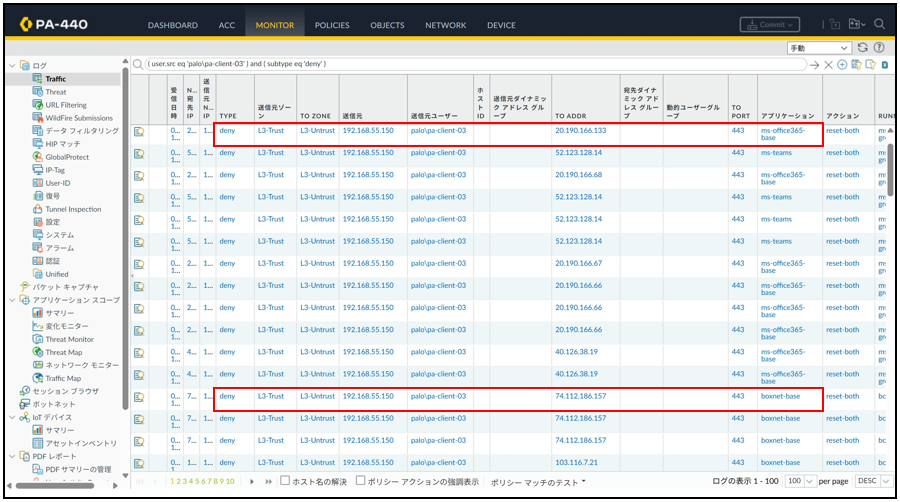Screen dimensions: 900x502
Task: Open the 手動 refresh interval dropdown
Action: [819, 48]
